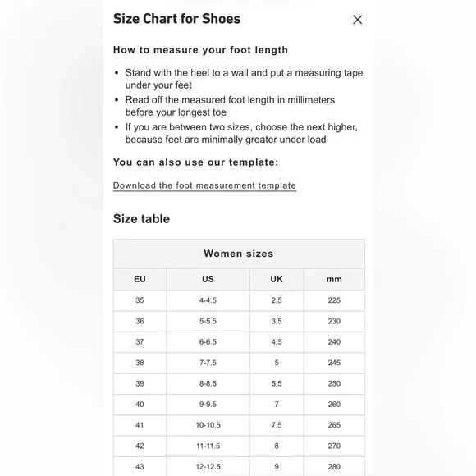This screenshot has width=476, height=476.
Task: Click the How to measure your foot length heading
Action: click(x=200, y=50)
